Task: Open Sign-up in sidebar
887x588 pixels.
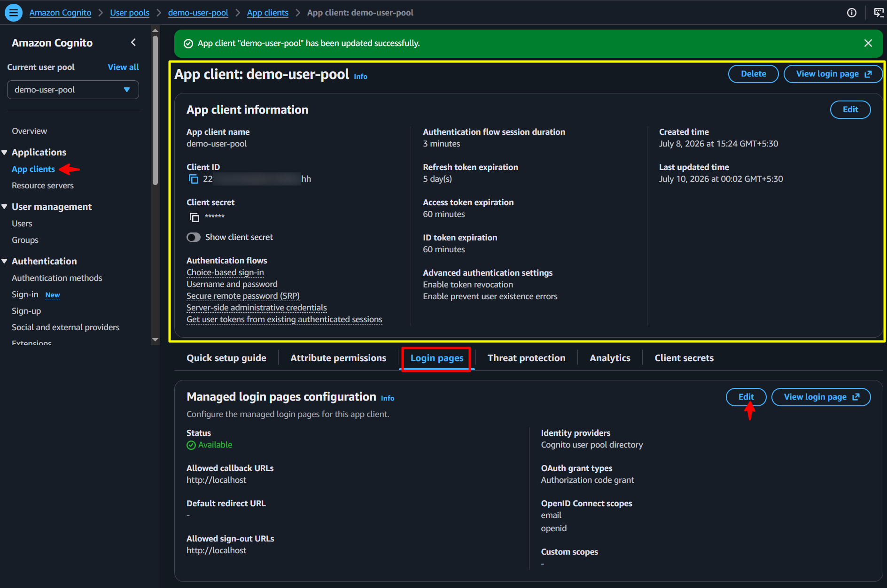Action: point(26,311)
